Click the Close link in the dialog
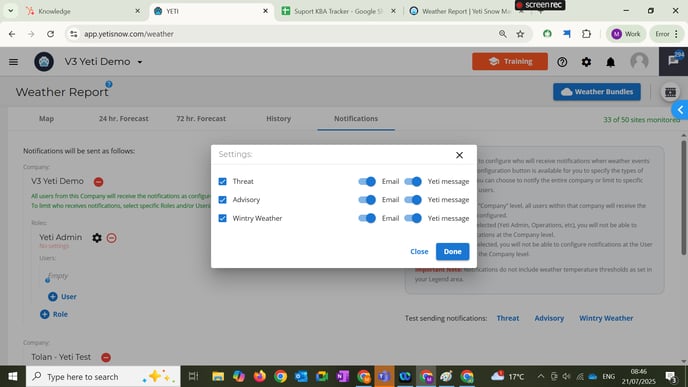688x387 pixels. pyautogui.click(x=419, y=251)
